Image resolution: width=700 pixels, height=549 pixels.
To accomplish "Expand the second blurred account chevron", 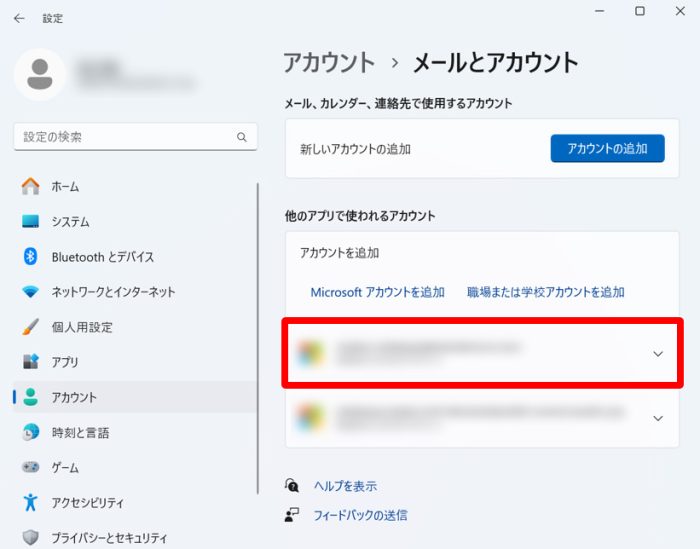I will [657, 418].
